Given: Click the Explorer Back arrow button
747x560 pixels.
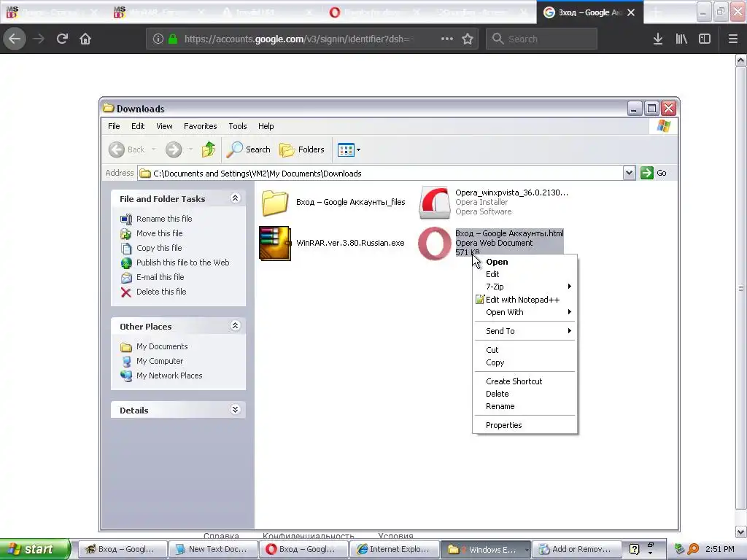Looking at the screenshot, I should point(117,149).
